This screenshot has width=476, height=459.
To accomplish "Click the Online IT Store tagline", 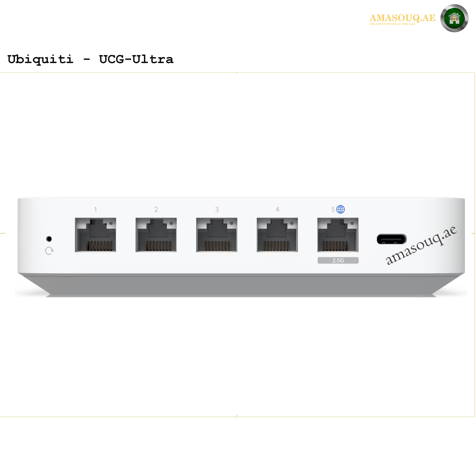I will click(392, 24).
